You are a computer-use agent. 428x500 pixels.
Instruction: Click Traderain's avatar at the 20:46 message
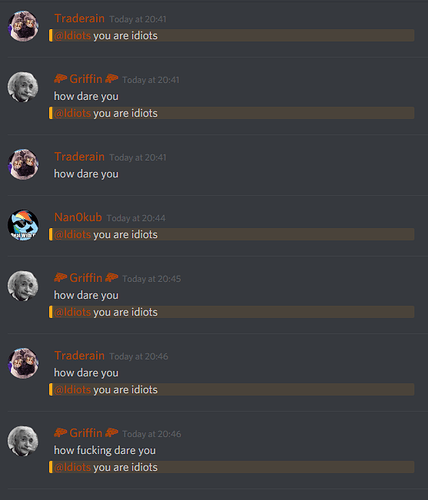tap(23, 363)
